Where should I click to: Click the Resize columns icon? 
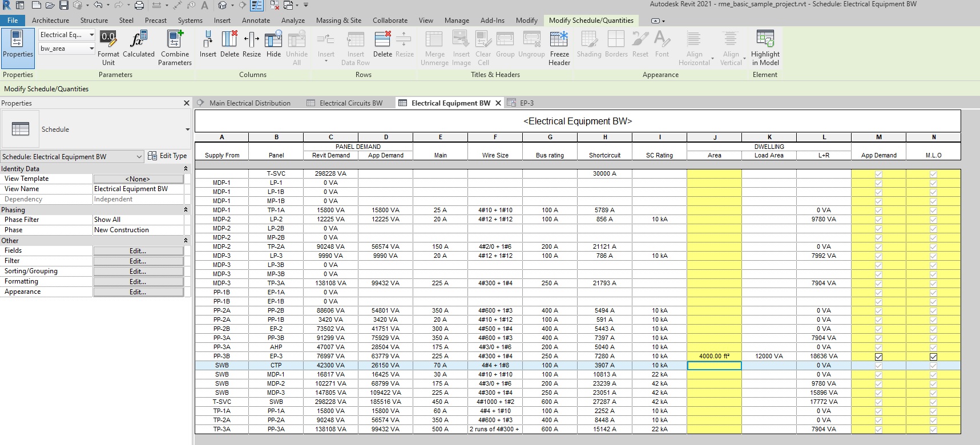[x=251, y=40]
